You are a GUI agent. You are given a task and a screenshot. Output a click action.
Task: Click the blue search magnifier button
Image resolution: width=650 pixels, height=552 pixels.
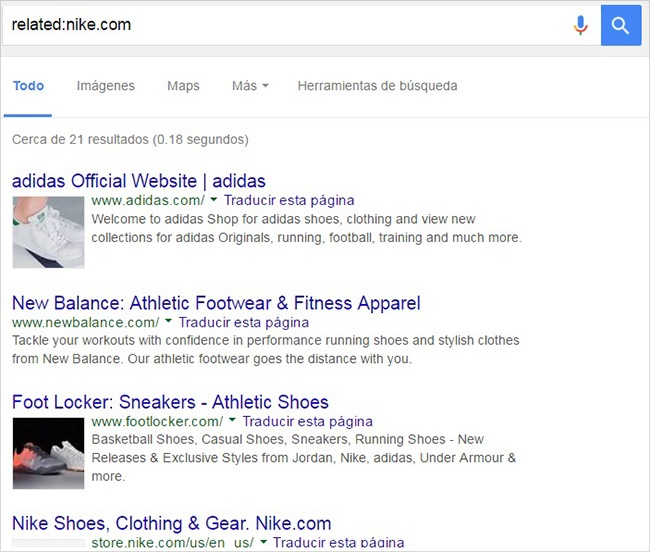point(621,25)
